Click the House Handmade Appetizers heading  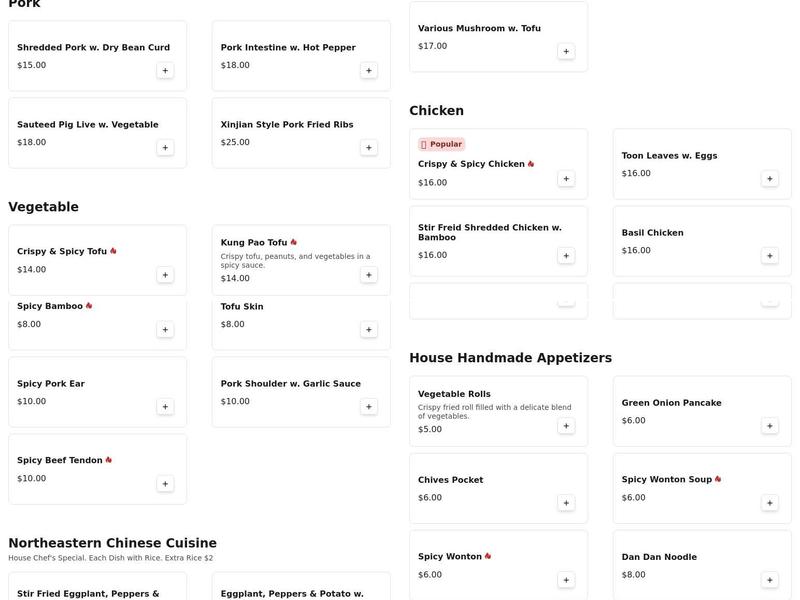pos(510,356)
